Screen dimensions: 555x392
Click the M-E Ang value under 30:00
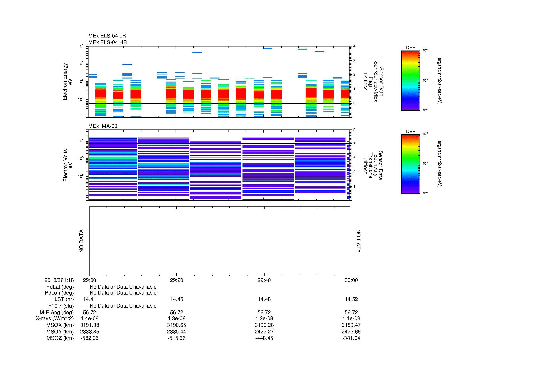point(351,313)
